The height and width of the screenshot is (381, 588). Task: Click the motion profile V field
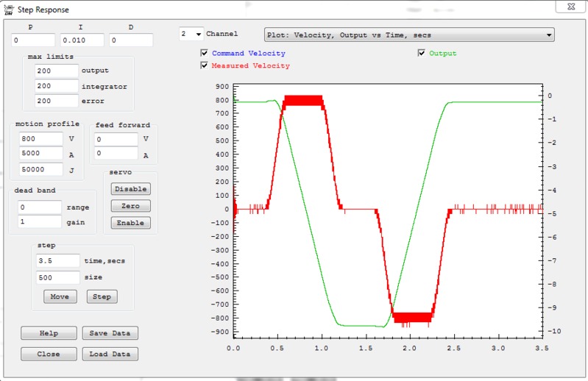[x=41, y=138]
